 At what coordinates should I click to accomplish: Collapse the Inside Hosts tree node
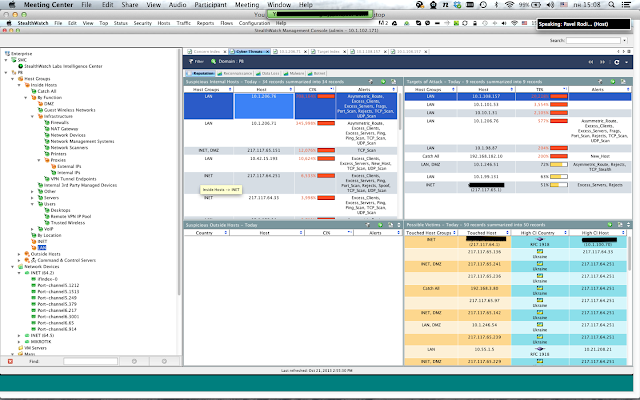pos(19,85)
